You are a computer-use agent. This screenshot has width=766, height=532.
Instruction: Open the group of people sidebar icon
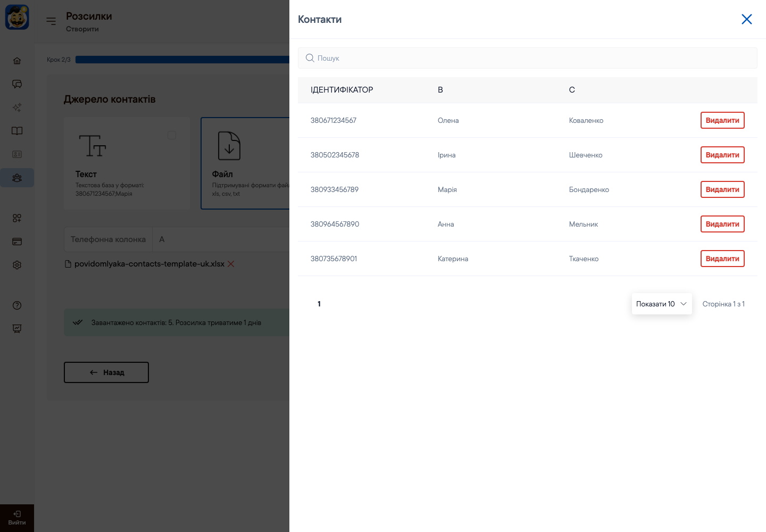17,178
